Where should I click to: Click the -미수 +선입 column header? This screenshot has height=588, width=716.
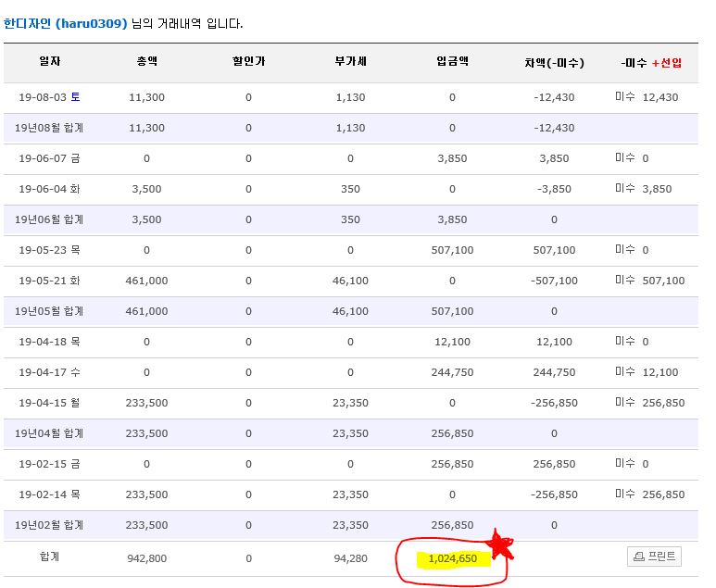tap(651, 63)
